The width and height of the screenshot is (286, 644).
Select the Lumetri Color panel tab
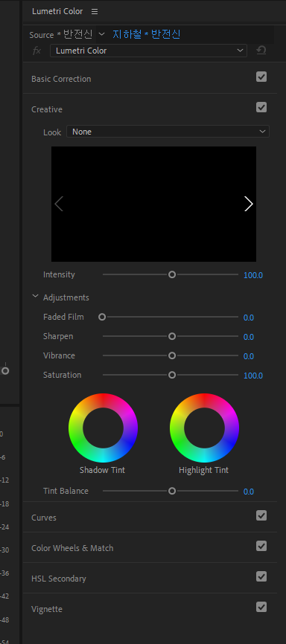click(x=57, y=11)
